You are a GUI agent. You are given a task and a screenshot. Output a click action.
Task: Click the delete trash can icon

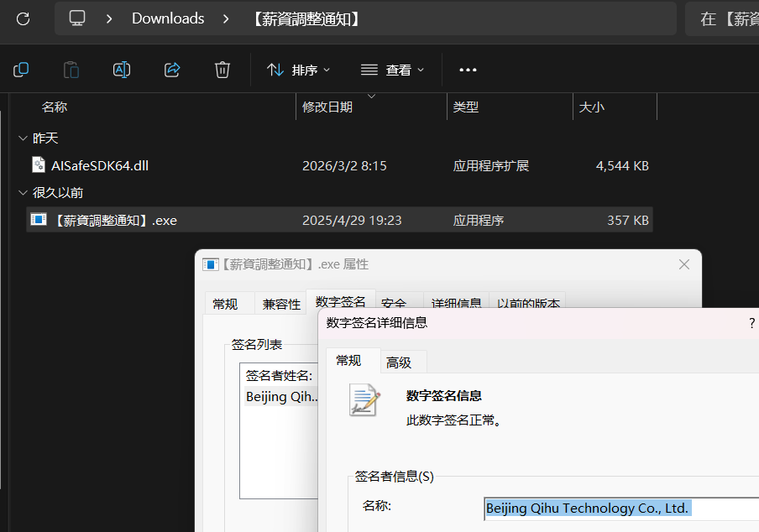tap(222, 70)
